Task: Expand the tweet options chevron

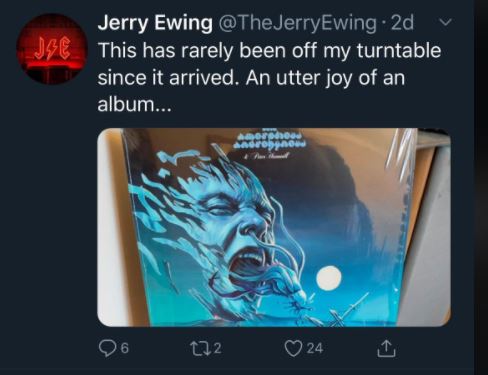Action: pyautogui.click(x=445, y=23)
